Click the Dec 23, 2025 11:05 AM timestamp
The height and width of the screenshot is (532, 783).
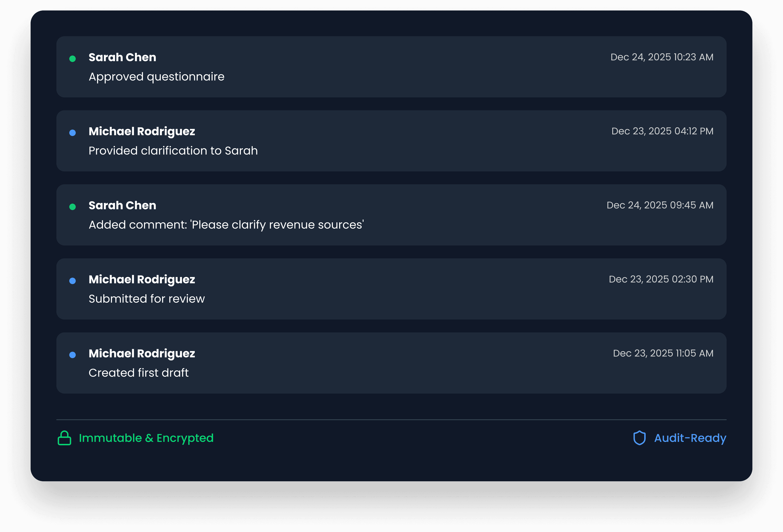663,354
